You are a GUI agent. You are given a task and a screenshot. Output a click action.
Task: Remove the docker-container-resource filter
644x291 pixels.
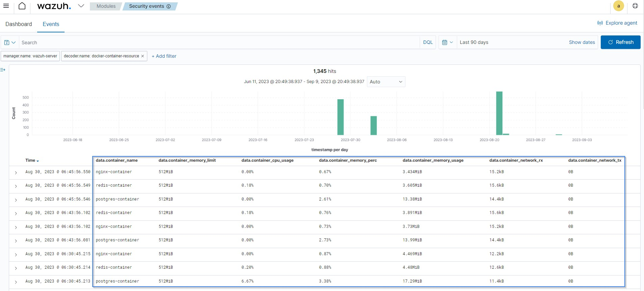click(143, 56)
